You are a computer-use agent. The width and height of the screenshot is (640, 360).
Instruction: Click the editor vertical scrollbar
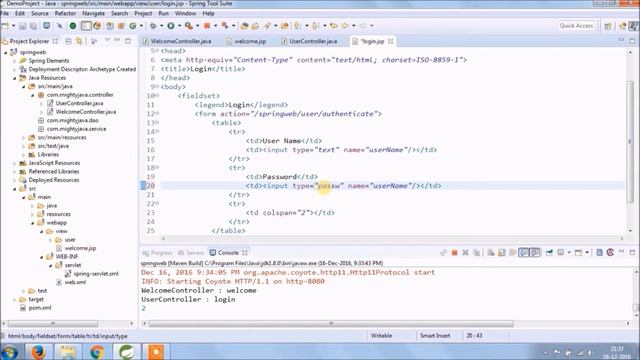[x=631, y=141]
